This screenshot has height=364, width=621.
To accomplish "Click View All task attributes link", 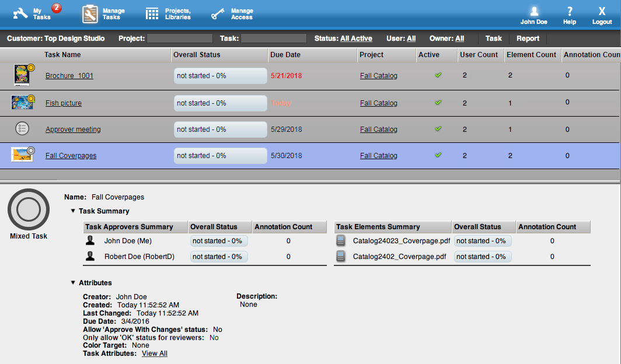I will pyautogui.click(x=155, y=353).
